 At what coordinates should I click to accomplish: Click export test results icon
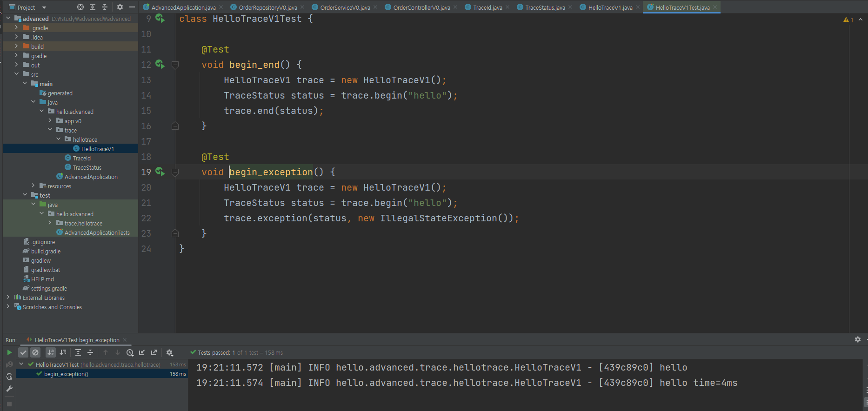pos(154,352)
